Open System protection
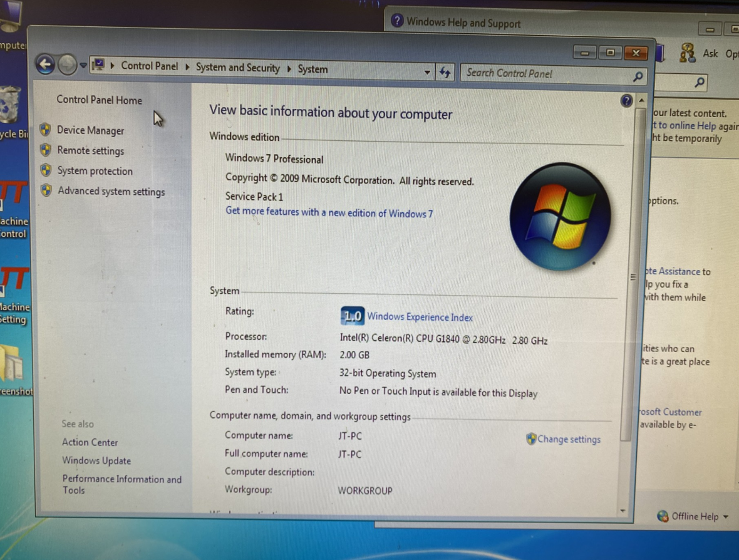 tap(95, 170)
